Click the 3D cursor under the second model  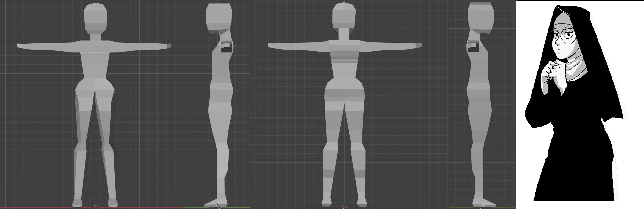pos(218,207)
